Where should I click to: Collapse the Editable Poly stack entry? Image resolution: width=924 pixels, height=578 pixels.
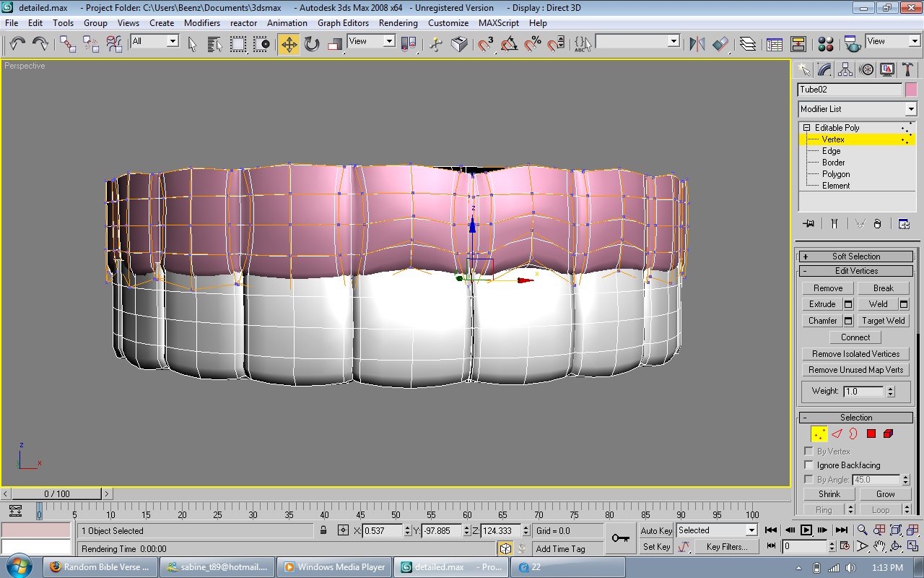807,128
